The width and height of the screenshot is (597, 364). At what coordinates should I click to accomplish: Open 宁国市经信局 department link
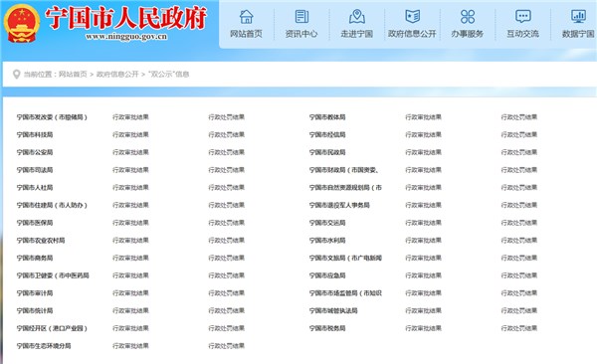327,135
